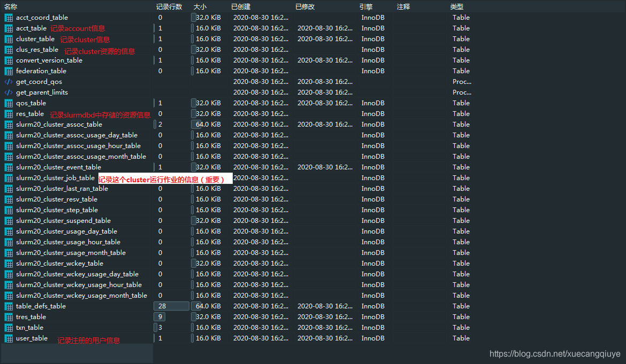The width and height of the screenshot is (626, 364).
Task: Click the qos_table table icon
Action: 9,103
